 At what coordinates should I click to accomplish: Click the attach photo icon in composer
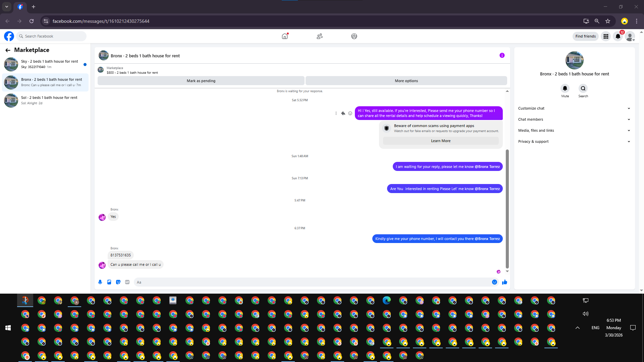pyautogui.click(x=109, y=282)
